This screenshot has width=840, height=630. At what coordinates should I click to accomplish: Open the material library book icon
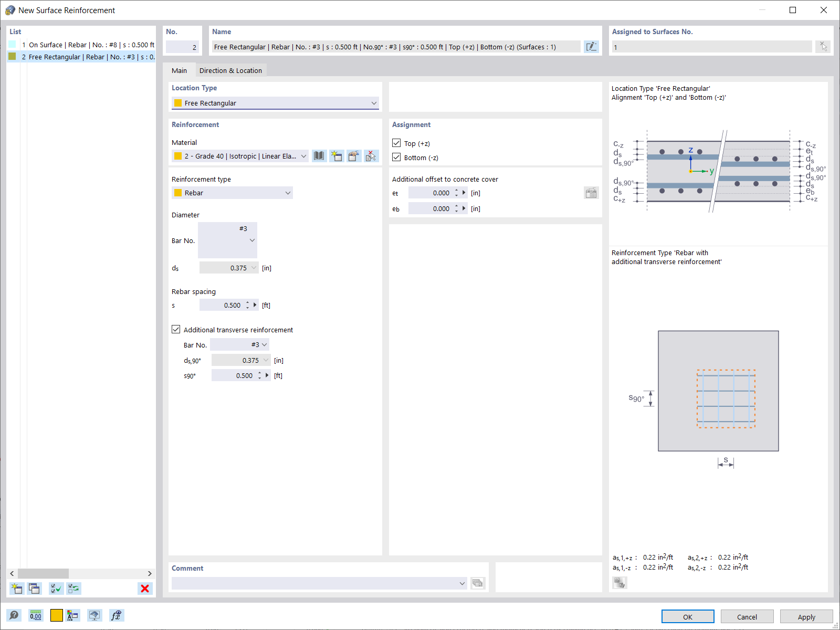[x=319, y=156]
